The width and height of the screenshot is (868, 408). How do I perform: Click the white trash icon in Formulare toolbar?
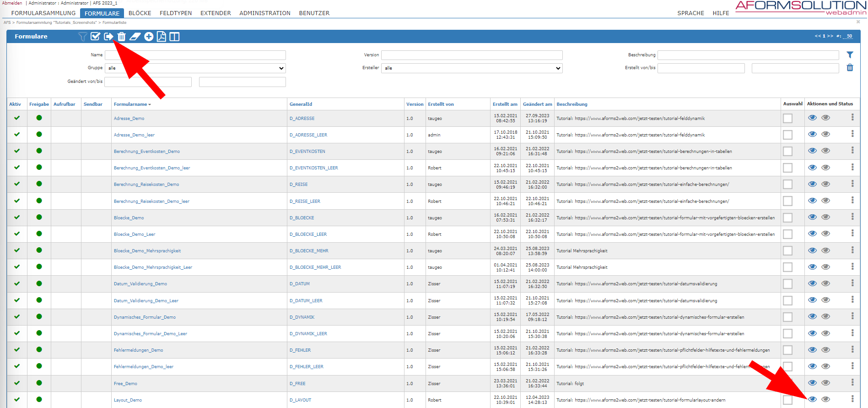click(121, 37)
